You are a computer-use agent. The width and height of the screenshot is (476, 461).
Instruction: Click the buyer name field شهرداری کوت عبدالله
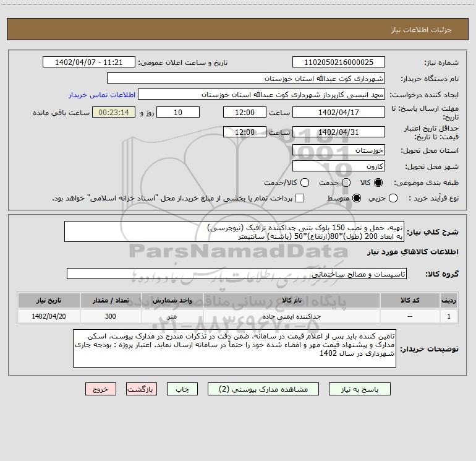pos(246,79)
